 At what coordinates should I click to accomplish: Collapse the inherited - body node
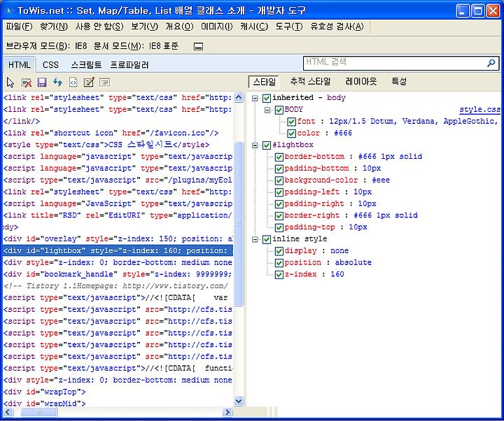point(255,99)
